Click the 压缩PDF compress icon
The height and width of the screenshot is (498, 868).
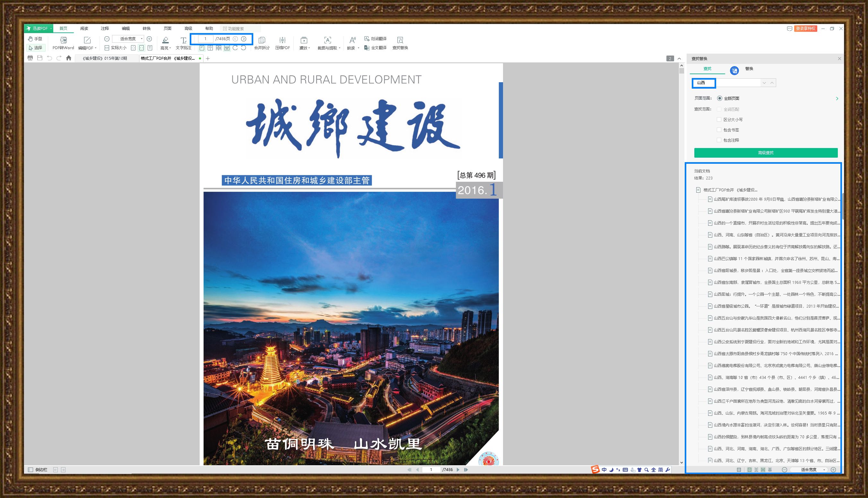click(x=282, y=40)
